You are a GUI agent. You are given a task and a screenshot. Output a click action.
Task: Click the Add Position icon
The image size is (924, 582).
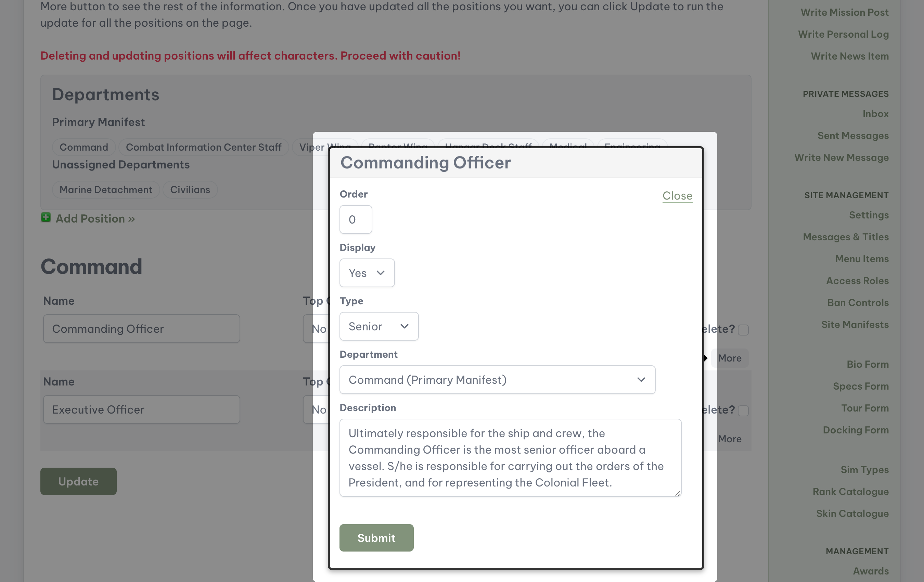(45, 217)
